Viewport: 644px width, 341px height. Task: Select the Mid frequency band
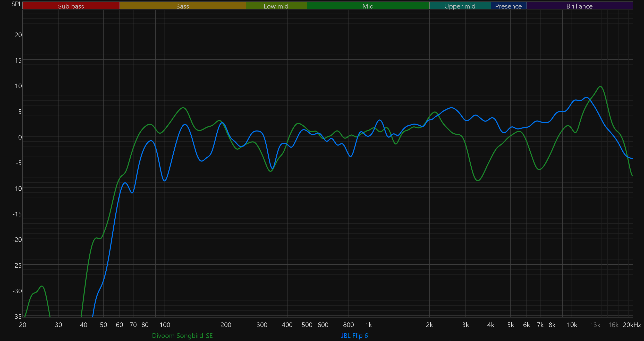(x=368, y=6)
